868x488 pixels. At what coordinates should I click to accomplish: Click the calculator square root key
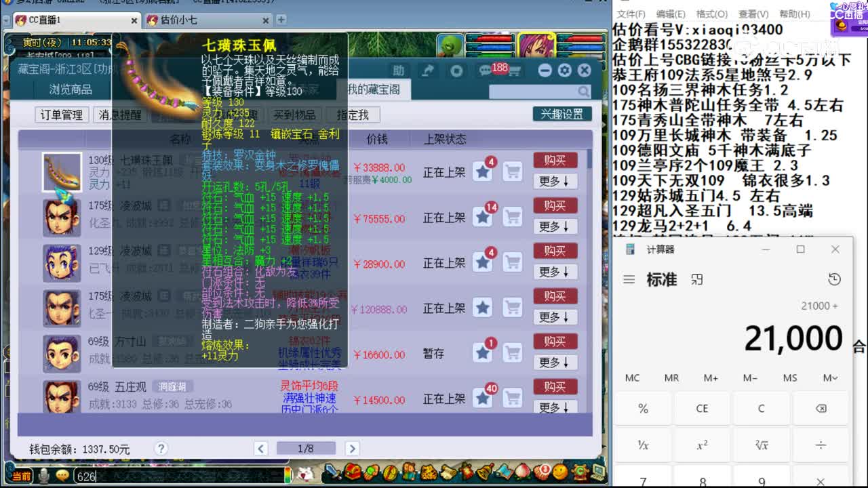pyautogui.click(x=762, y=445)
